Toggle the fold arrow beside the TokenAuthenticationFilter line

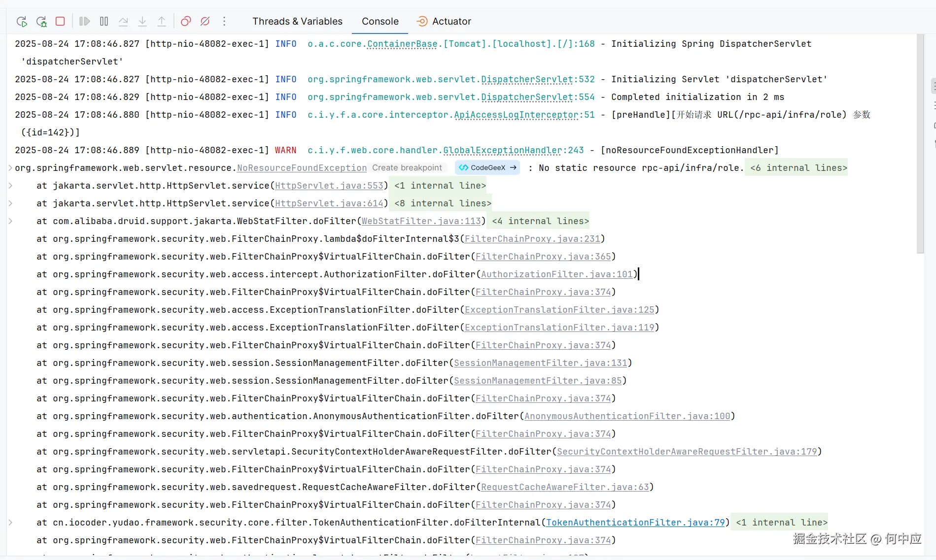click(x=10, y=523)
